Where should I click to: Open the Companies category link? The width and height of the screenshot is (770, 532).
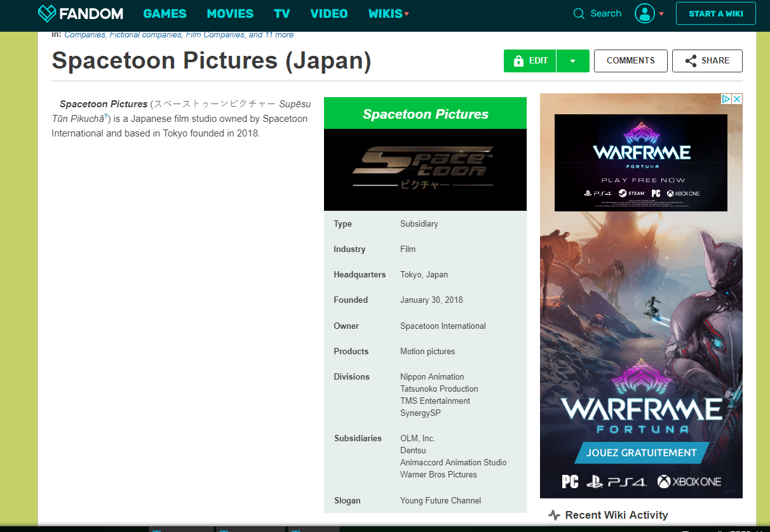(84, 35)
